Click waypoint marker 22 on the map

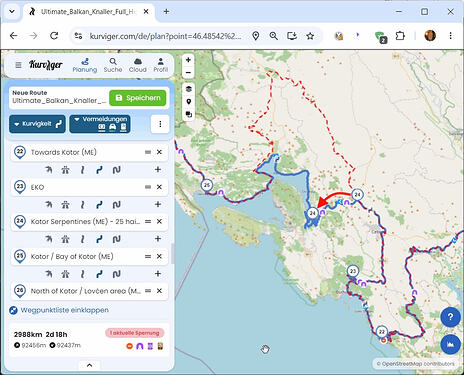[382, 332]
